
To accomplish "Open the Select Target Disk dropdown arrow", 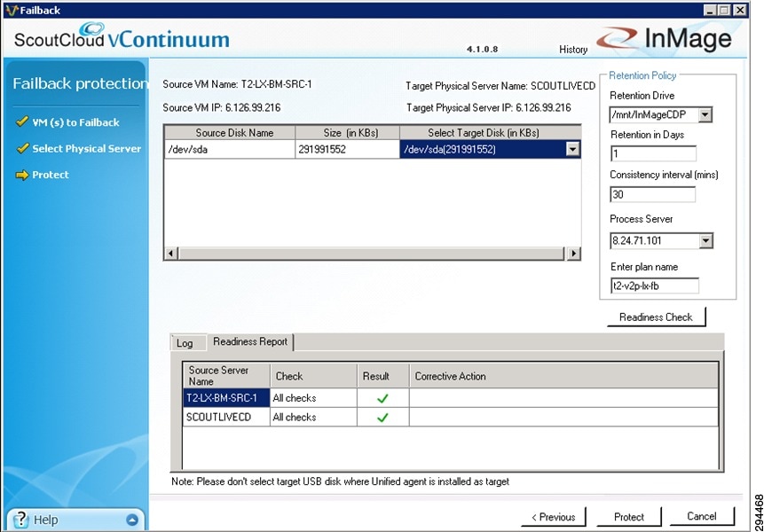I will tap(573, 149).
